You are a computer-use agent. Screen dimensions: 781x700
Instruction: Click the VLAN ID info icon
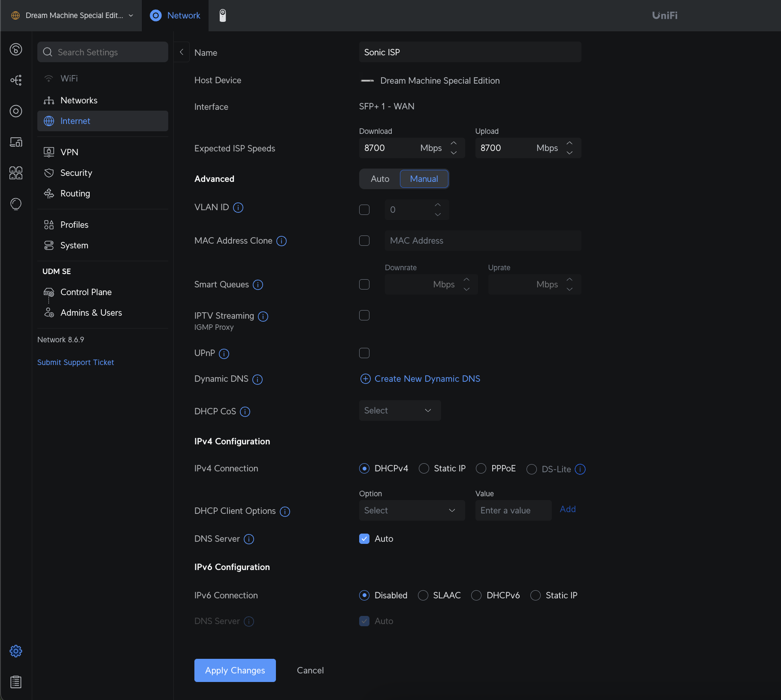238,208
